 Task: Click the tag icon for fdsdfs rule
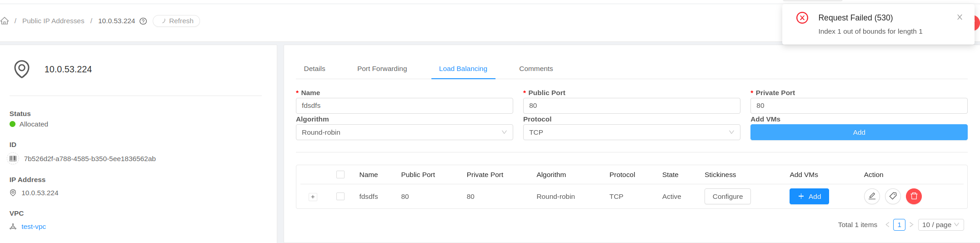point(893,196)
